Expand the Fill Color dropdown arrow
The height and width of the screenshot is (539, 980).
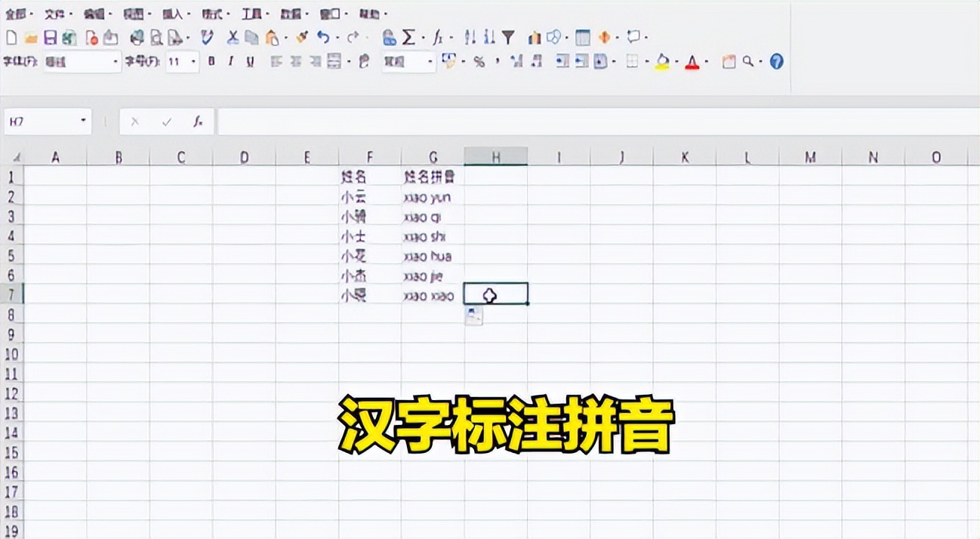click(x=676, y=63)
